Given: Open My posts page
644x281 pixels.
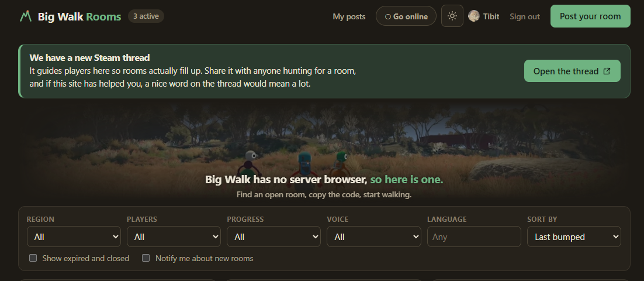Looking at the screenshot, I should 349,16.
